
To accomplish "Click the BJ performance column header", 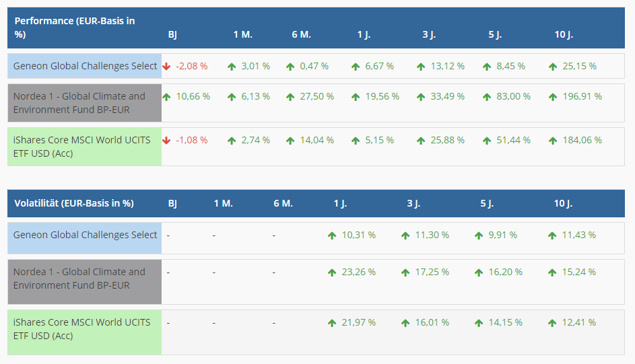I will pyautogui.click(x=172, y=34).
